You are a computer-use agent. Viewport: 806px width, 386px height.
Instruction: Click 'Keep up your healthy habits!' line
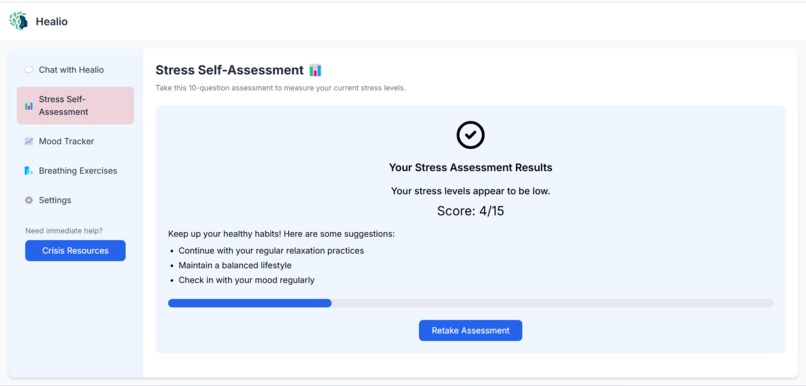[x=281, y=234]
